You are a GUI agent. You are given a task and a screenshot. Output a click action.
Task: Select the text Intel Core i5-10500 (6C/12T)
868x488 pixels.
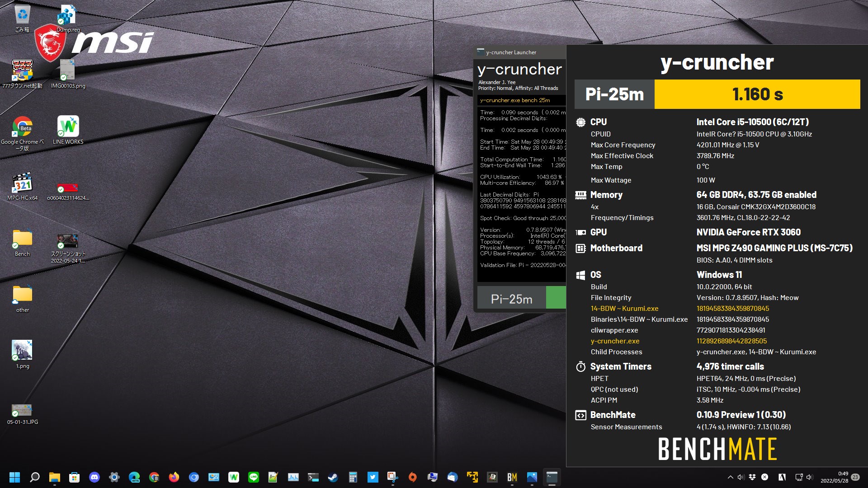(x=753, y=122)
